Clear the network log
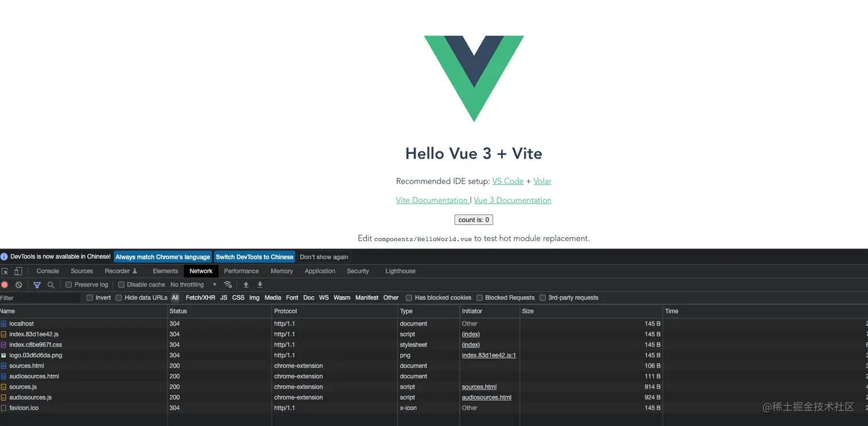Screen dimensions: 868x426 tap(19, 285)
